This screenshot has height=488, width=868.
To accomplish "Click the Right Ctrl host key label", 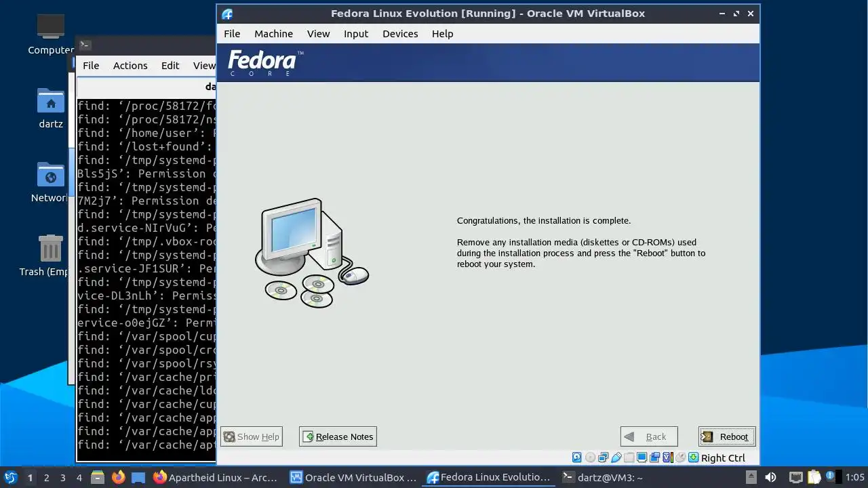I will [723, 457].
